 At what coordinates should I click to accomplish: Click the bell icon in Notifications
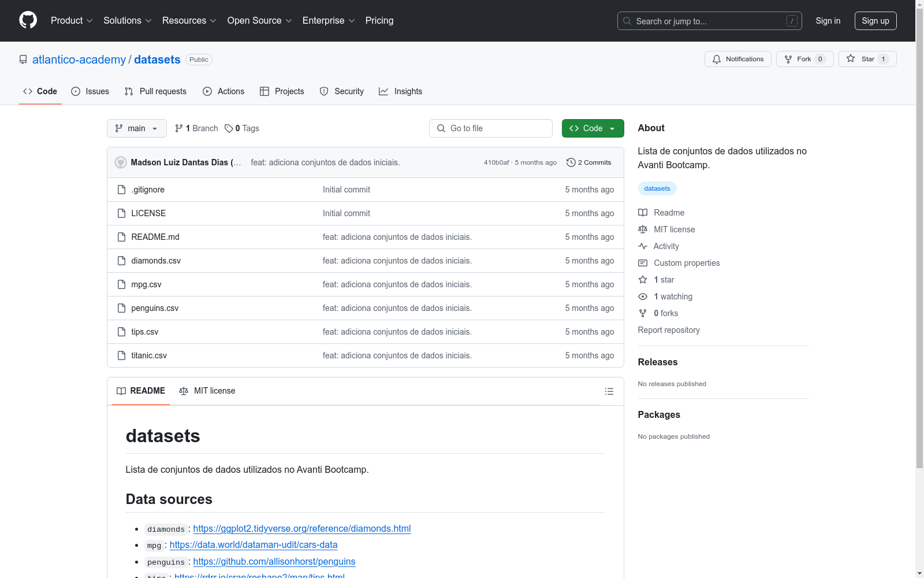click(717, 59)
